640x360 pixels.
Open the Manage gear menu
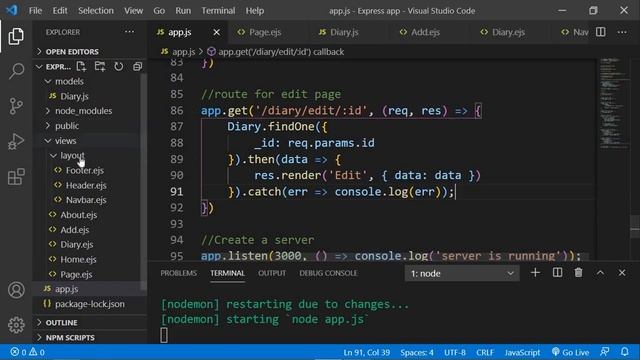click(16, 325)
